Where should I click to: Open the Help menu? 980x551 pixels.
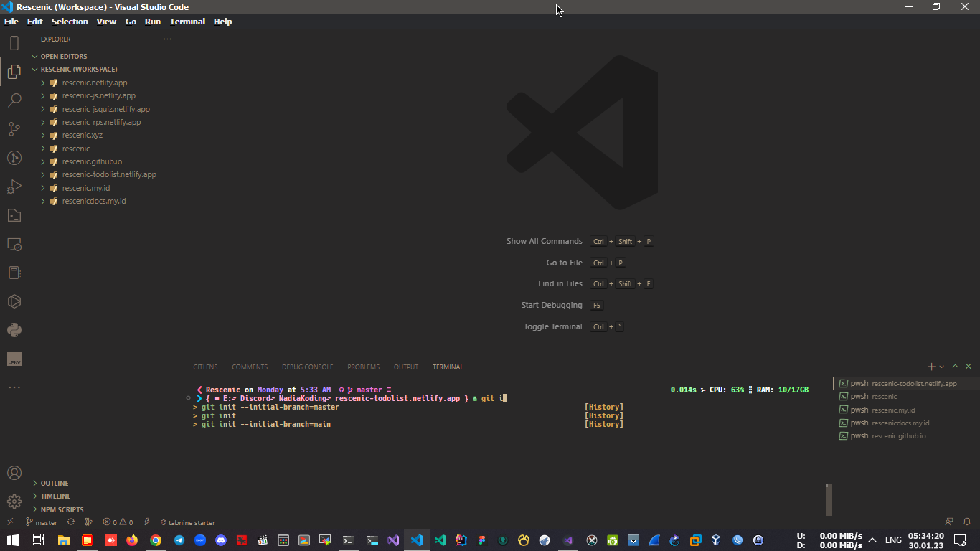coord(223,22)
